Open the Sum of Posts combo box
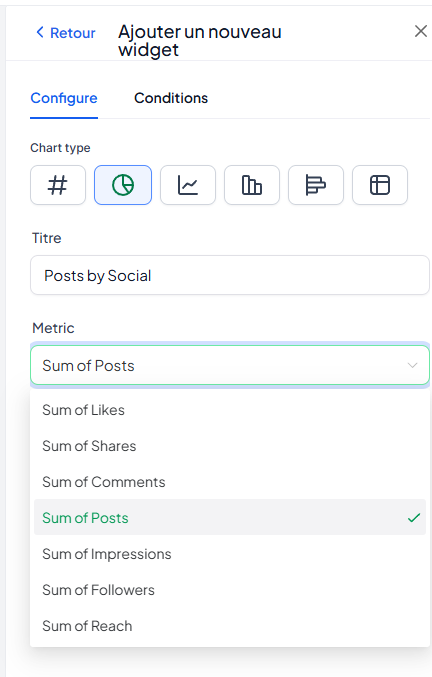 [x=230, y=365]
